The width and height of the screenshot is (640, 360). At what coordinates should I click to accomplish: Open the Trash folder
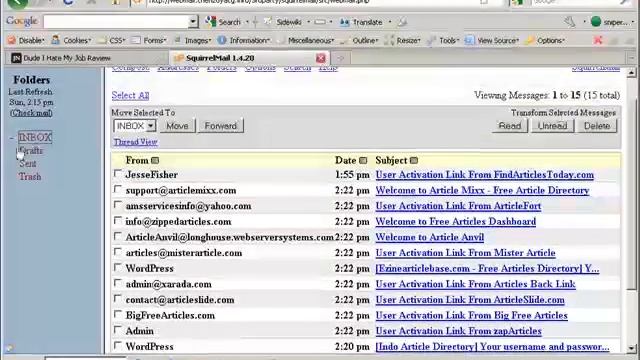point(30,177)
